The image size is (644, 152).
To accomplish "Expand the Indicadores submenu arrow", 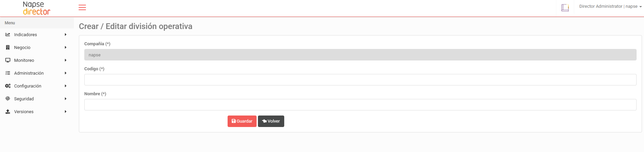I will [65, 34].
